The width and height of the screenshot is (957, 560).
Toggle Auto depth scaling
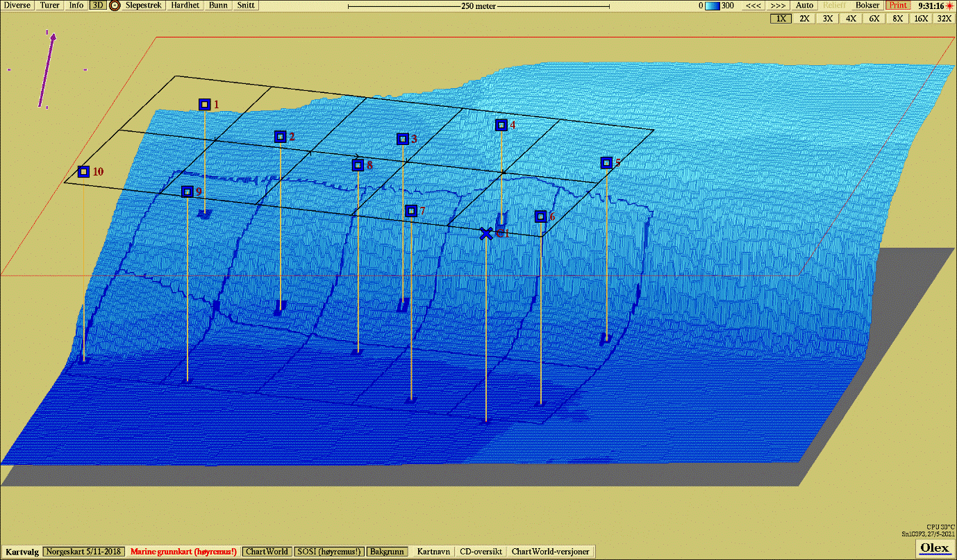coord(804,6)
